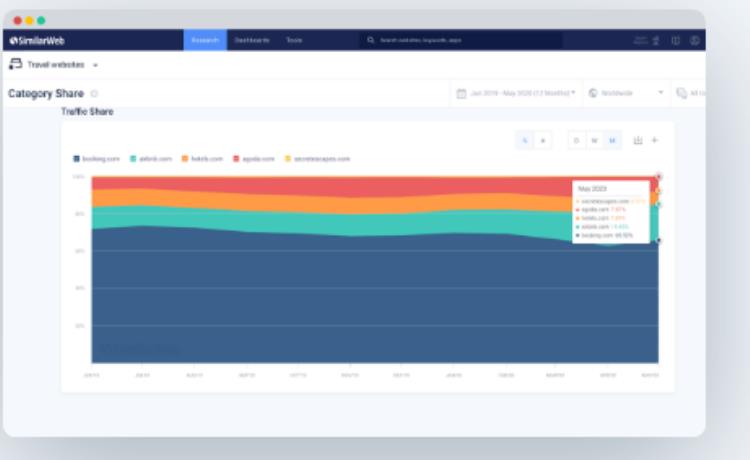Select Monthly (M) granularity
This screenshot has height=460, width=750.
pos(612,141)
